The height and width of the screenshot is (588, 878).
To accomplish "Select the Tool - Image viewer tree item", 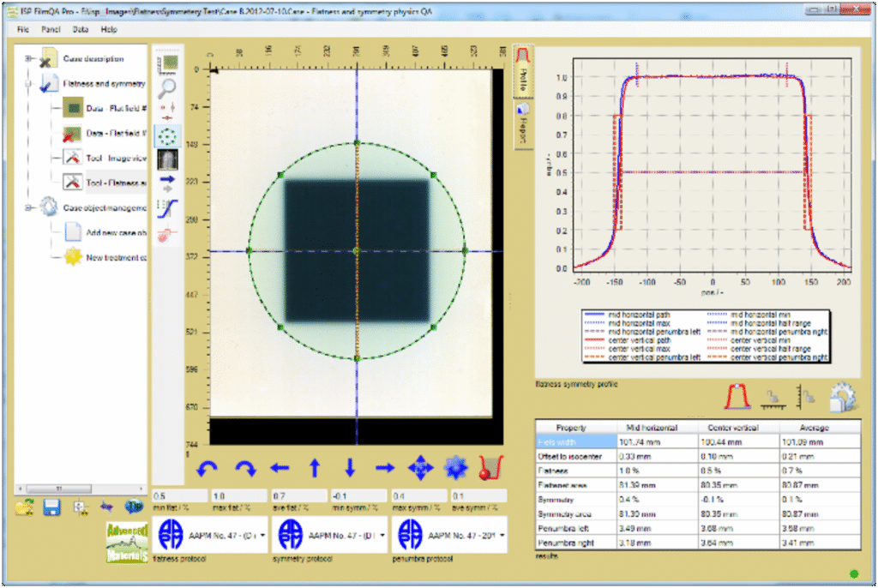I will [116, 158].
